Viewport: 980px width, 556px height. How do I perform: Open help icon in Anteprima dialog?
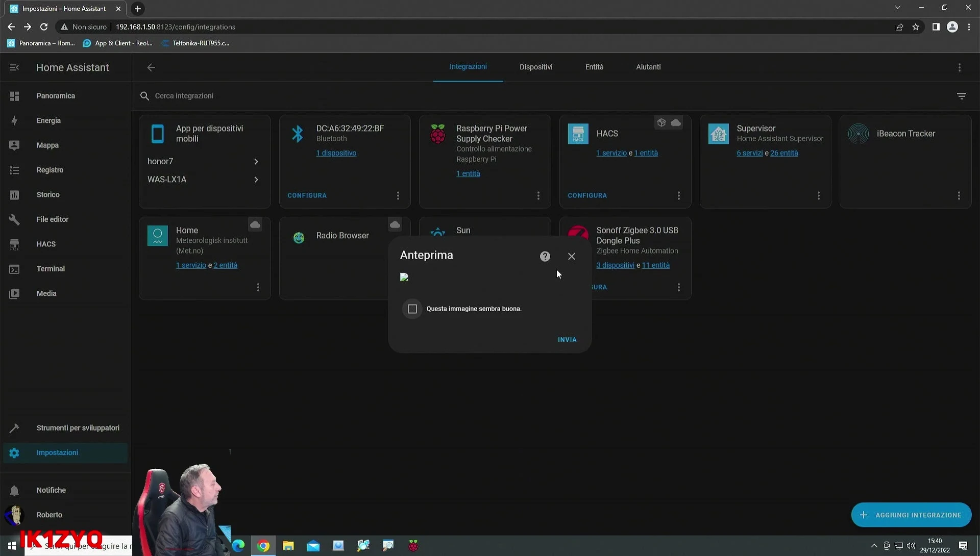(x=545, y=257)
